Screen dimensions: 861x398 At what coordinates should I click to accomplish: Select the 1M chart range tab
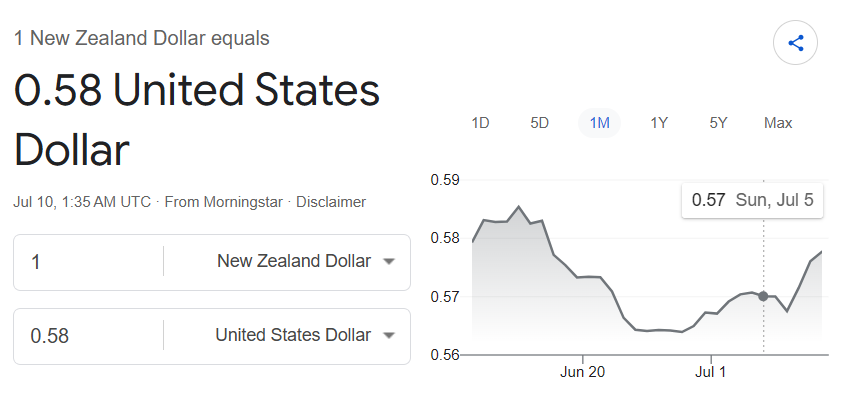click(x=599, y=123)
